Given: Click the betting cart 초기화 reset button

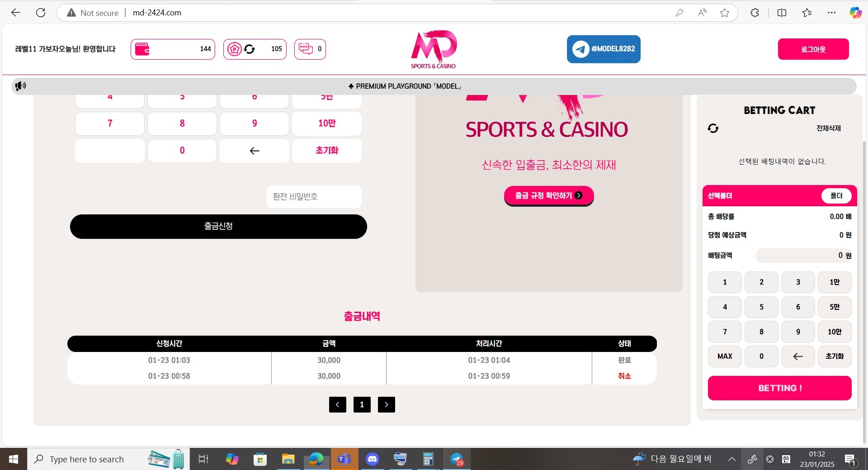Looking at the screenshot, I should tap(835, 356).
